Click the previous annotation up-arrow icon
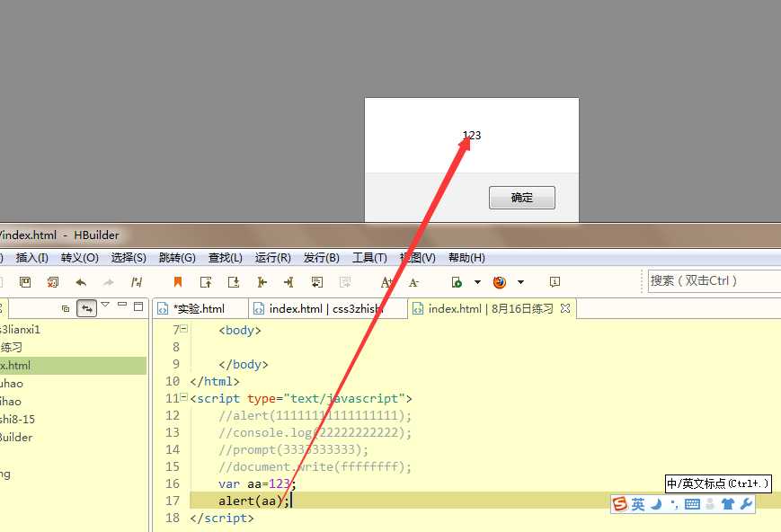 coord(206,282)
